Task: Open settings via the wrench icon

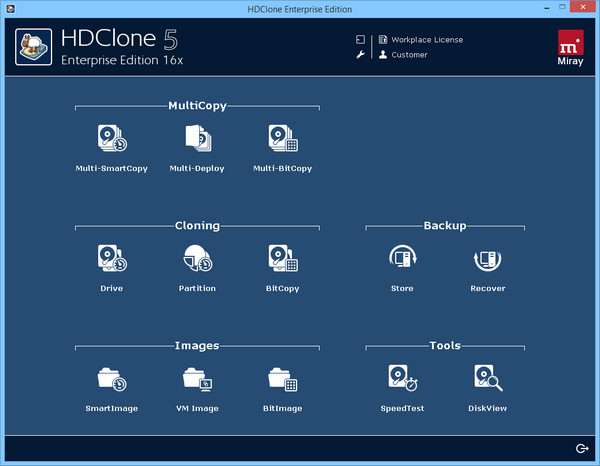Action: click(360, 55)
